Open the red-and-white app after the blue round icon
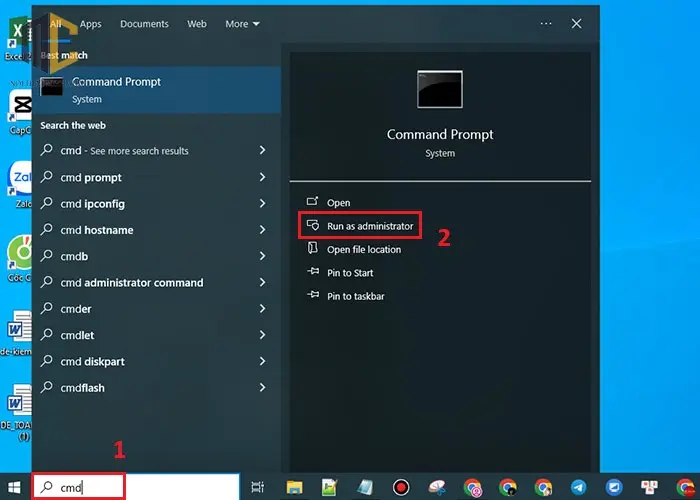 click(649, 487)
